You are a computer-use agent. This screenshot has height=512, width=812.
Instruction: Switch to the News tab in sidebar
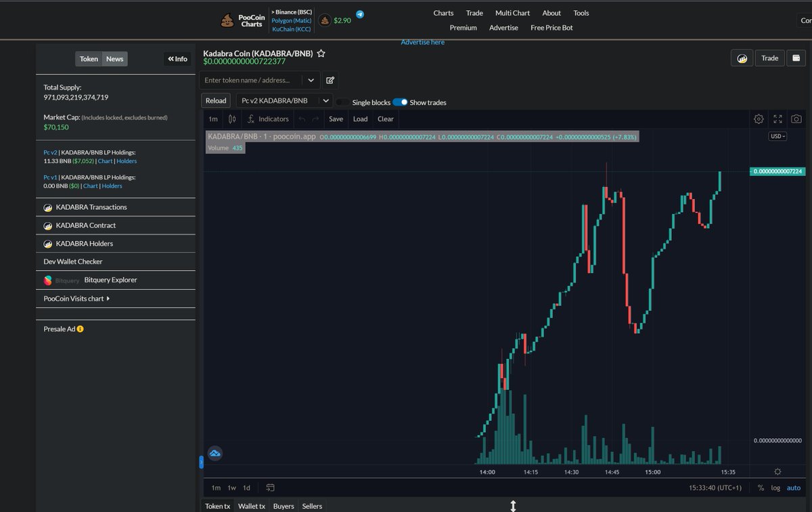pyautogui.click(x=115, y=59)
